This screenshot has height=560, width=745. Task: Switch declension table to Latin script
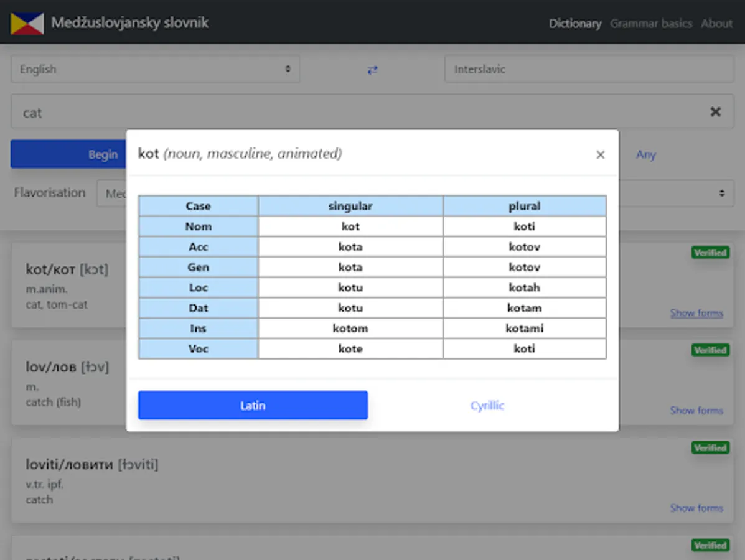pos(253,405)
